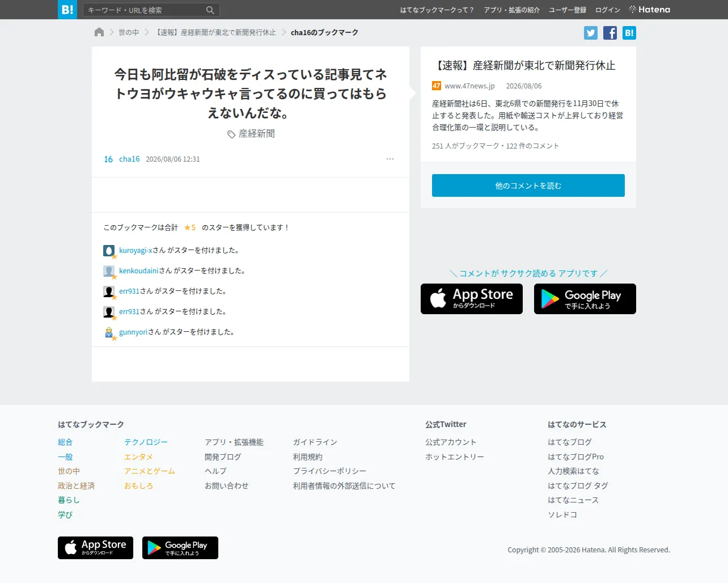Share on Facebook via f icon
The image size is (728, 583).
coord(610,33)
